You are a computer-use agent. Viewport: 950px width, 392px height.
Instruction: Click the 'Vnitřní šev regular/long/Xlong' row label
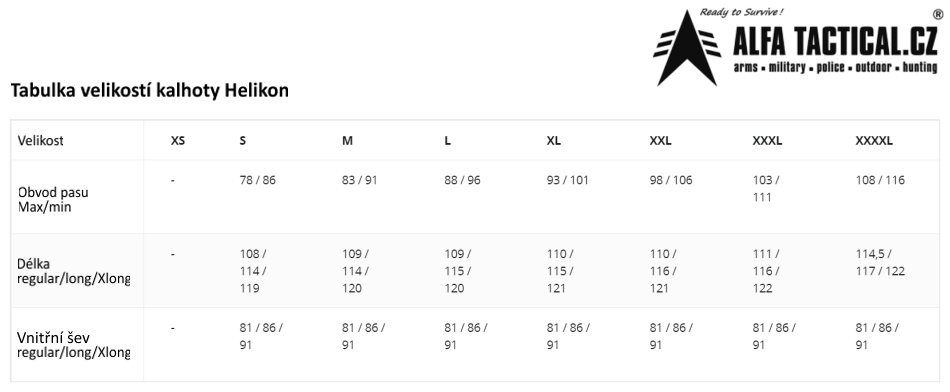[x=73, y=345]
